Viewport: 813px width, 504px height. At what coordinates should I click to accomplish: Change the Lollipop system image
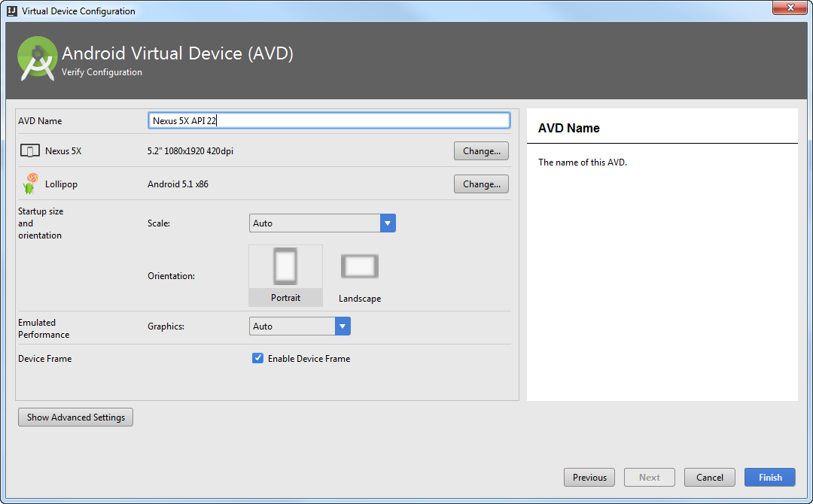coord(481,184)
